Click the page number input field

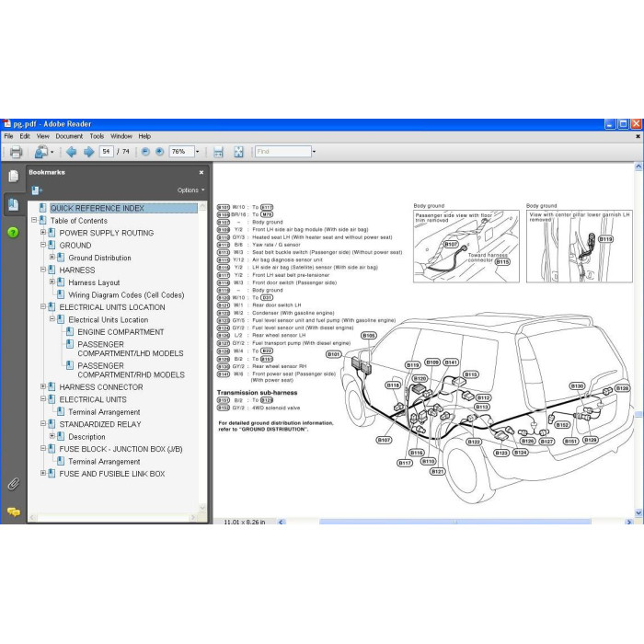(106, 152)
